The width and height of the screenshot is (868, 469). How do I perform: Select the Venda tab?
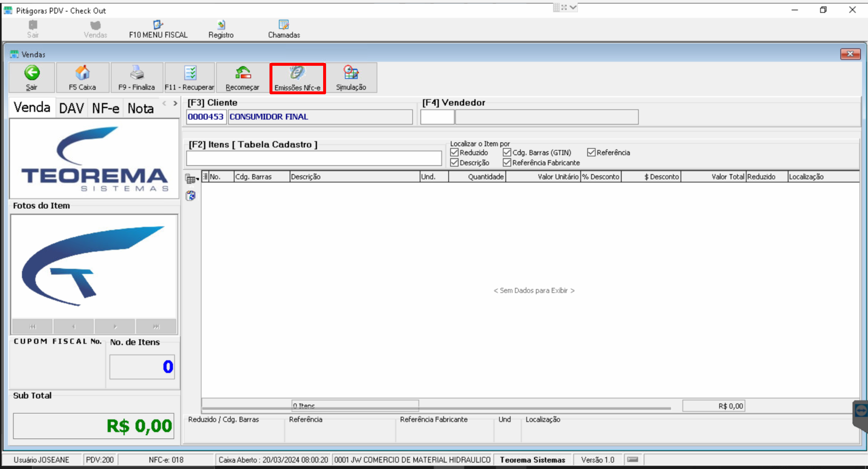tap(32, 107)
